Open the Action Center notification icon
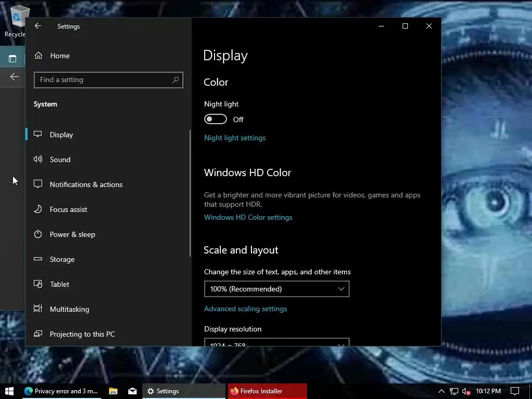532x399 pixels. pyautogui.click(x=515, y=391)
